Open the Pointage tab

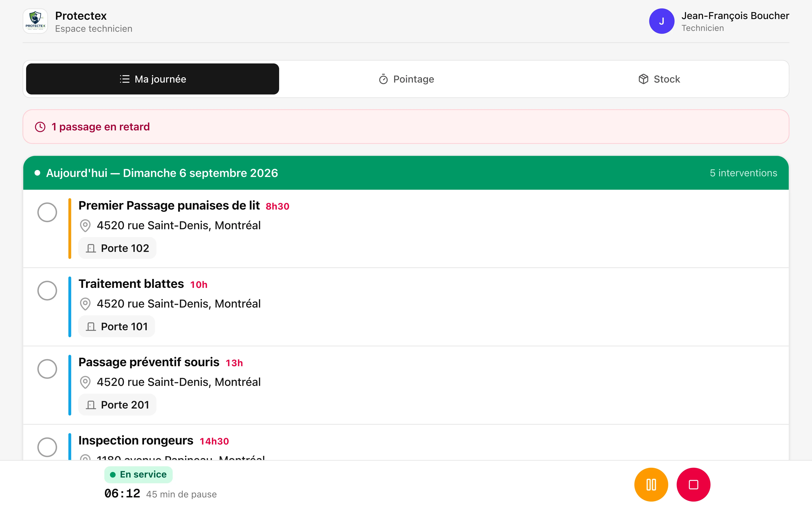pyautogui.click(x=406, y=79)
